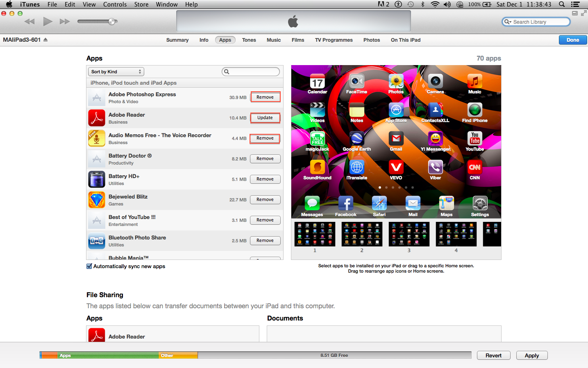
Task: Select the YouTube app icon
Action: point(475,138)
